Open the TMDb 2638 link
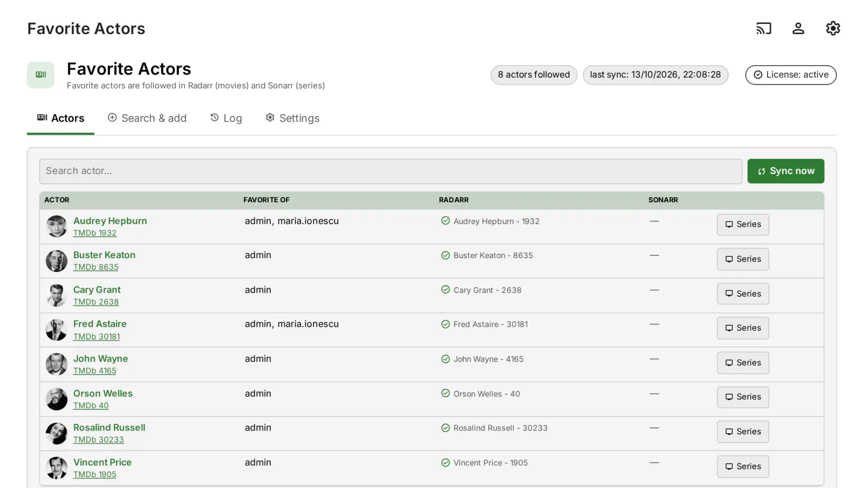This screenshot has height=488, width=868. [96, 302]
